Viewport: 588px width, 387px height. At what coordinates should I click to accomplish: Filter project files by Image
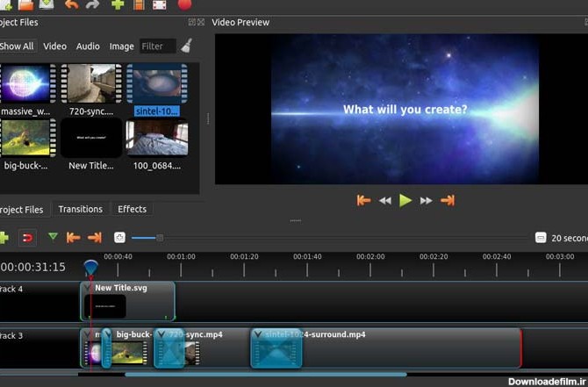pyautogui.click(x=121, y=47)
